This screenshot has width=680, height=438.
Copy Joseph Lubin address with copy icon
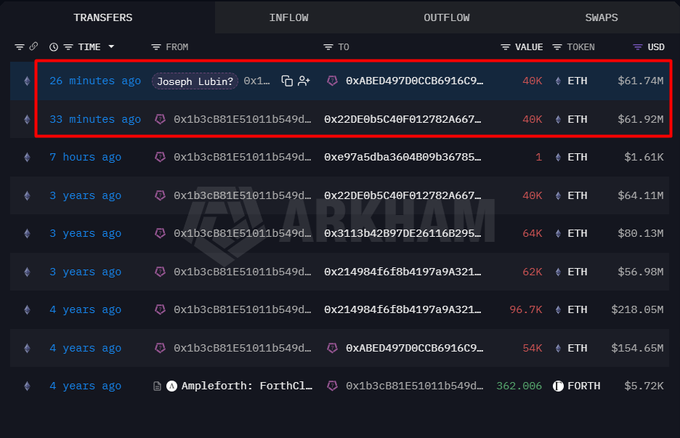pyautogui.click(x=287, y=81)
